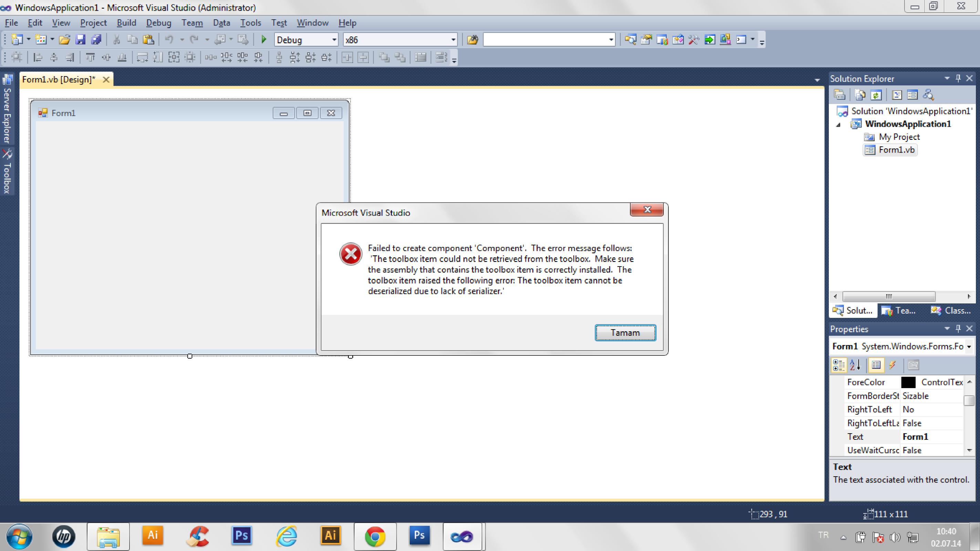
Task: Start debugging with the green play arrow
Action: click(264, 40)
